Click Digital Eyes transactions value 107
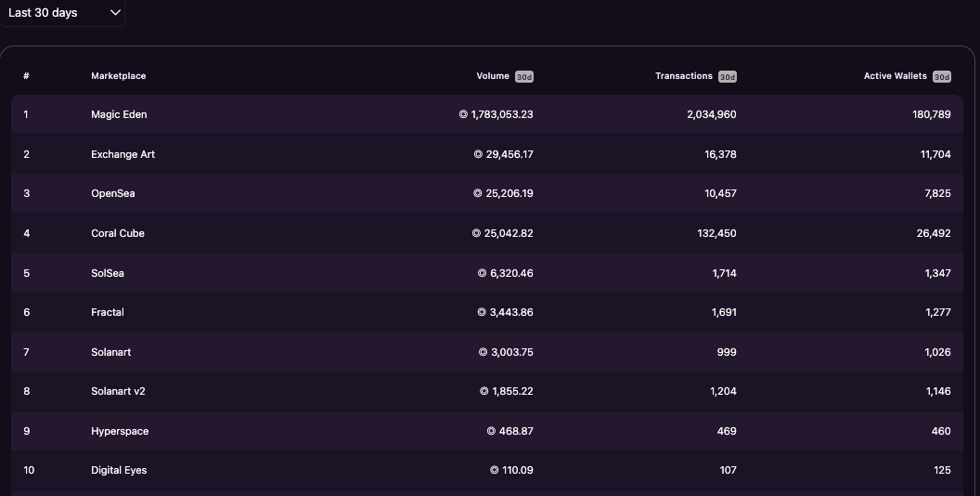 (729, 470)
